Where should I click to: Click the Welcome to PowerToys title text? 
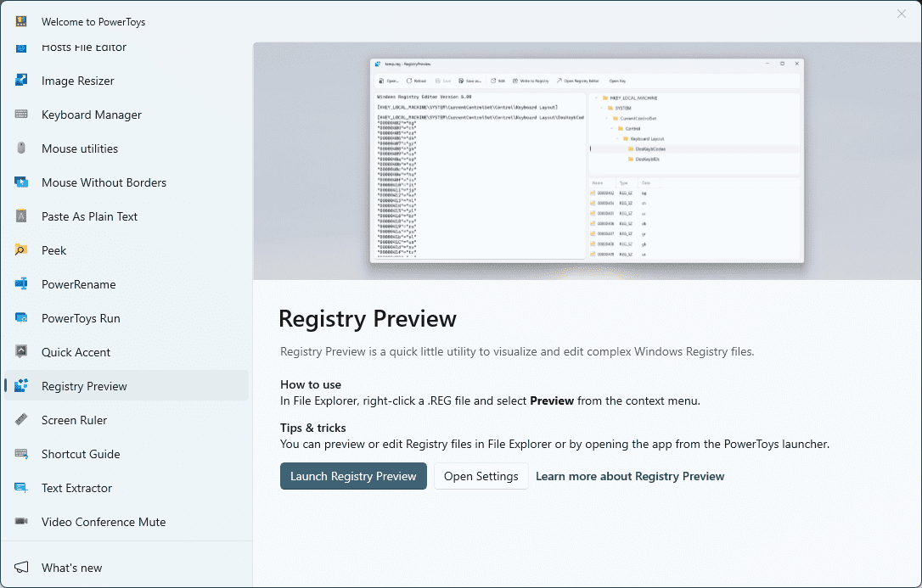(x=93, y=22)
